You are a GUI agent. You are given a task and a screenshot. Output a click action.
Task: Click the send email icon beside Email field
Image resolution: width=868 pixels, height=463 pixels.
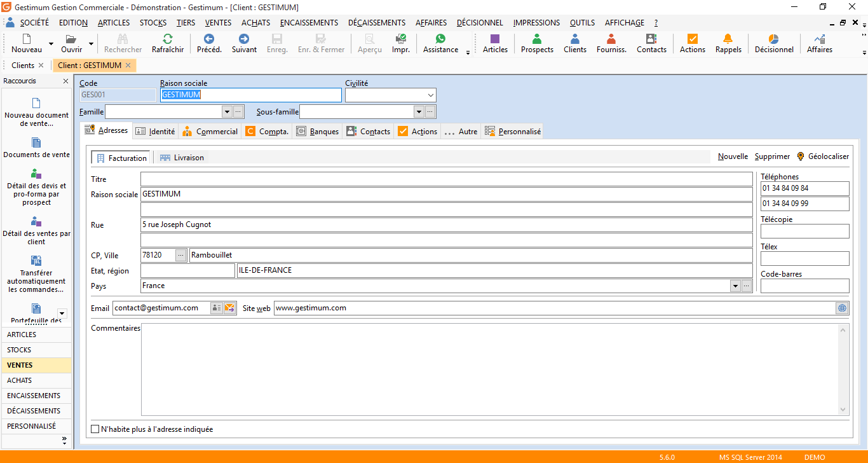[229, 308]
